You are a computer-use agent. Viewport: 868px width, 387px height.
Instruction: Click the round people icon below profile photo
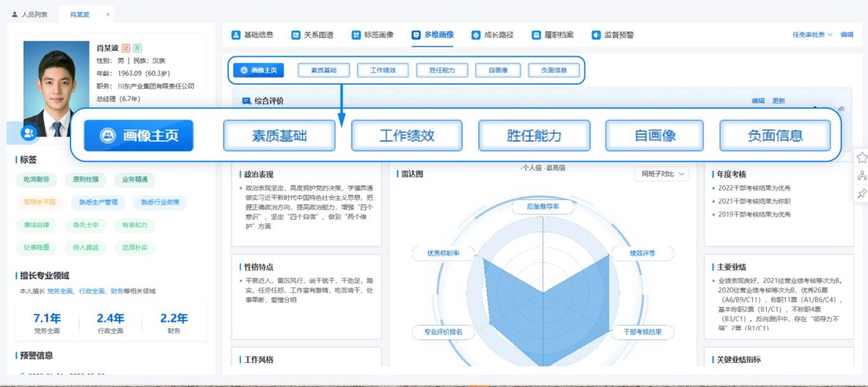tap(29, 133)
